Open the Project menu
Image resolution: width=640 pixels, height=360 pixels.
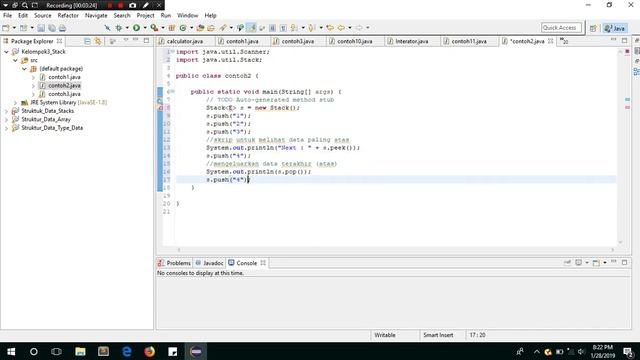pyautogui.click(x=145, y=16)
